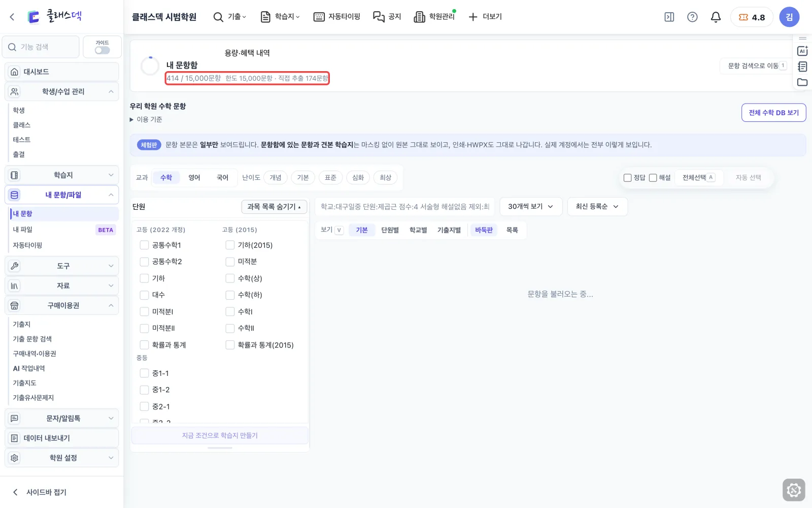Select the 개념 difficulty chip
This screenshot has height=508, width=812.
276,177
